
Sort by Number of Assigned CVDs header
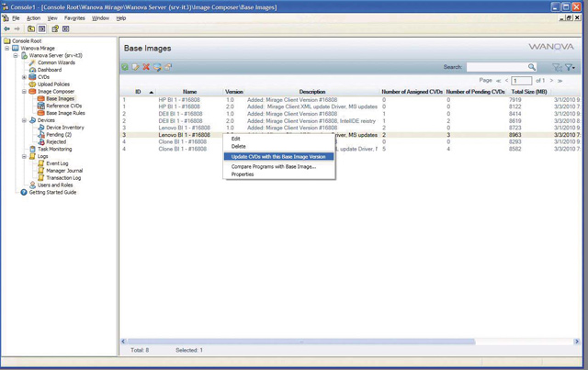(x=412, y=92)
